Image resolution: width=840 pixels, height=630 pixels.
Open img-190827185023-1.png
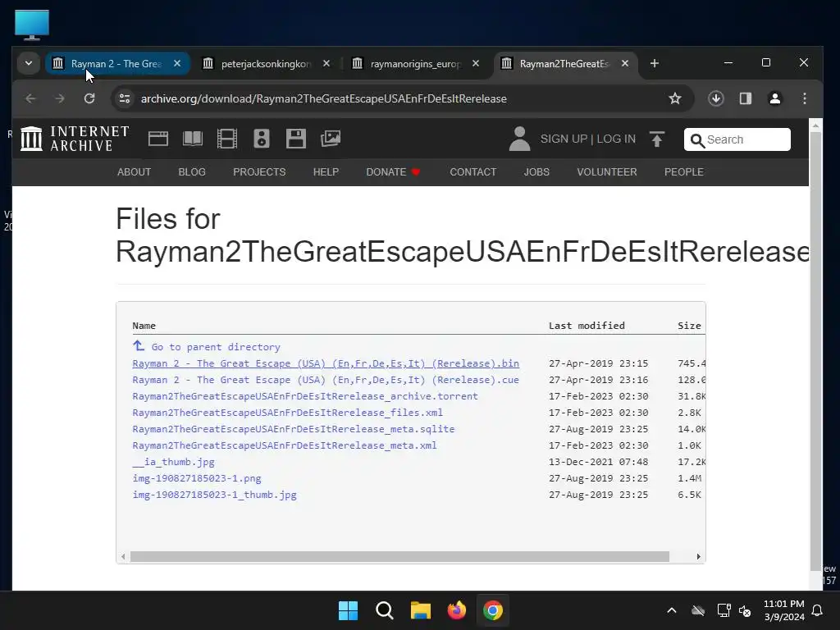[197, 478]
